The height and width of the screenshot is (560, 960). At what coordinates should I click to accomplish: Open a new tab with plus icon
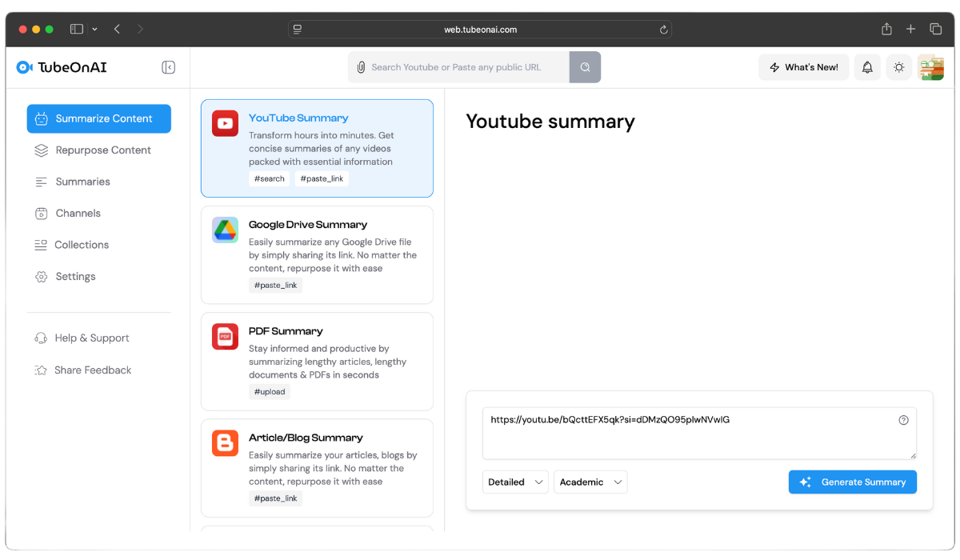(910, 29)
